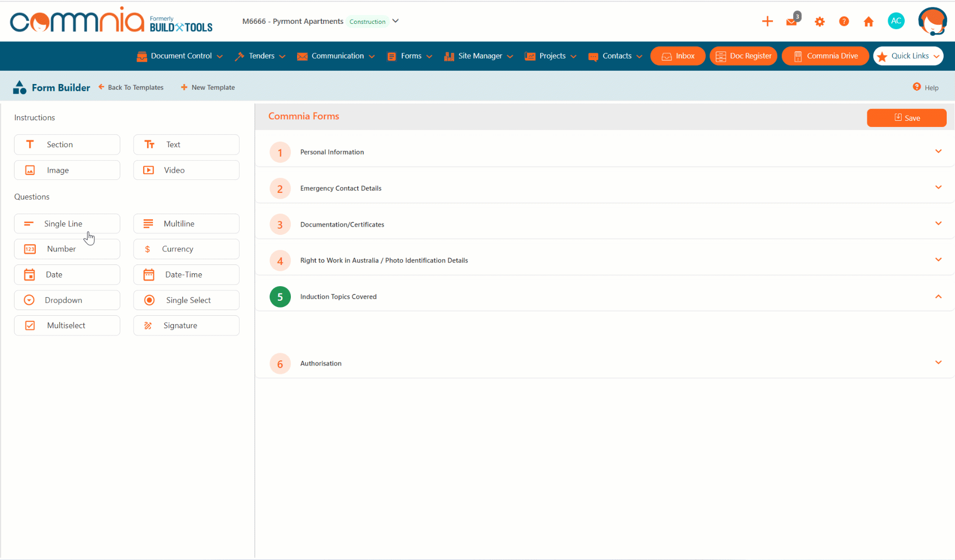The height and width of the screenshot is (560, 955).
Task: Insert a Video element
Action: click(186, 170)
